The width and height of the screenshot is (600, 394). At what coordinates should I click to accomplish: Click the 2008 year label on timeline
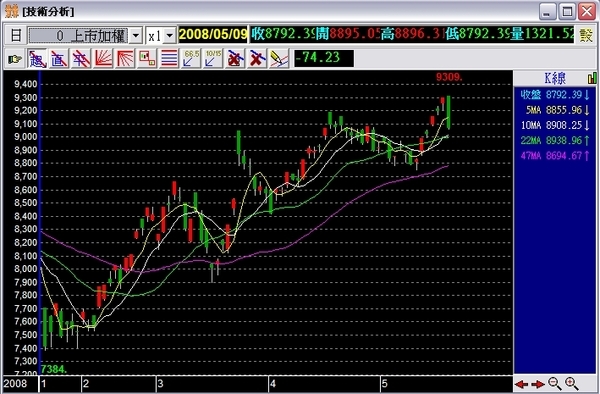15,384
